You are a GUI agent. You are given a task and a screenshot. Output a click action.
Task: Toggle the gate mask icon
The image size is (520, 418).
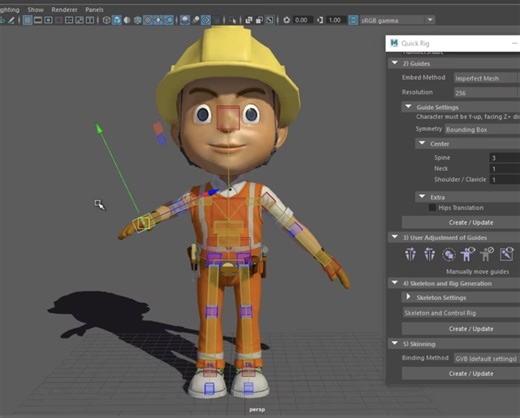point(59,20)
